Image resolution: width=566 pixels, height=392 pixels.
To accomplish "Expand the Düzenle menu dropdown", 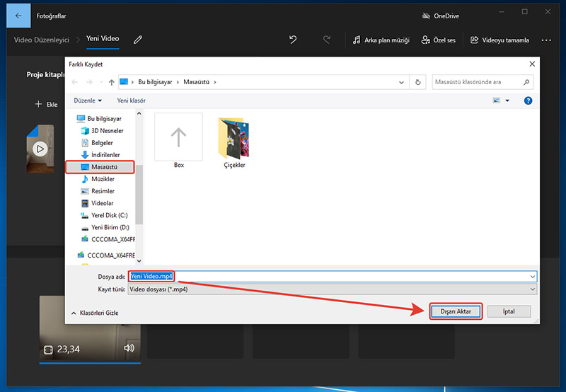I will (88, 101).
